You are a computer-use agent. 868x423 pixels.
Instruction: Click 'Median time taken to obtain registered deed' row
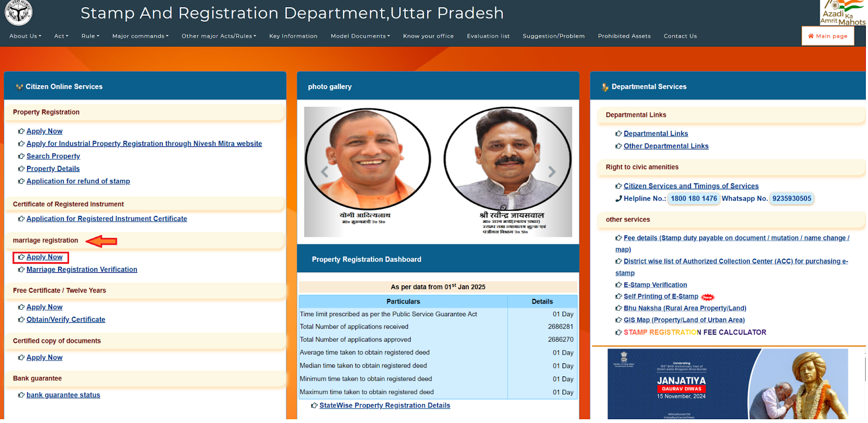point(438,366)
